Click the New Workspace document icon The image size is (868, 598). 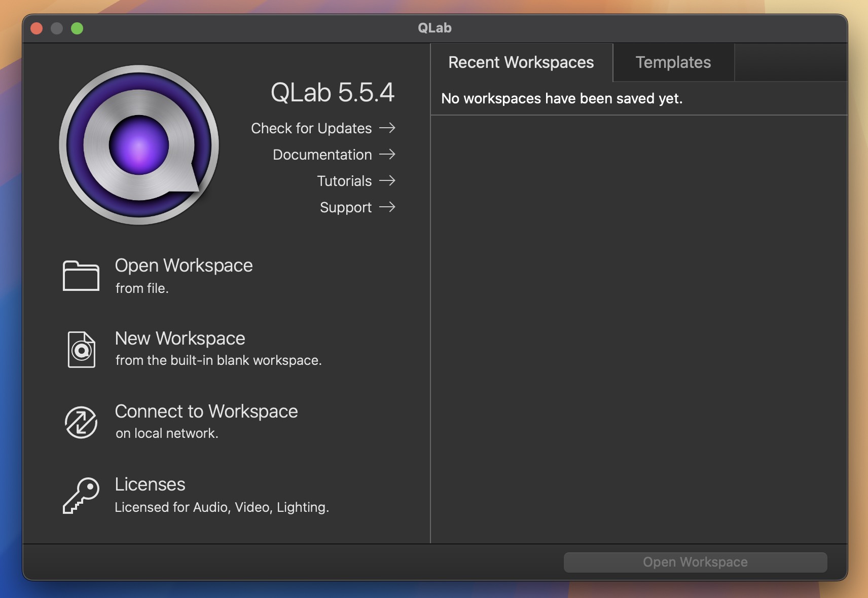pos(82,349)
